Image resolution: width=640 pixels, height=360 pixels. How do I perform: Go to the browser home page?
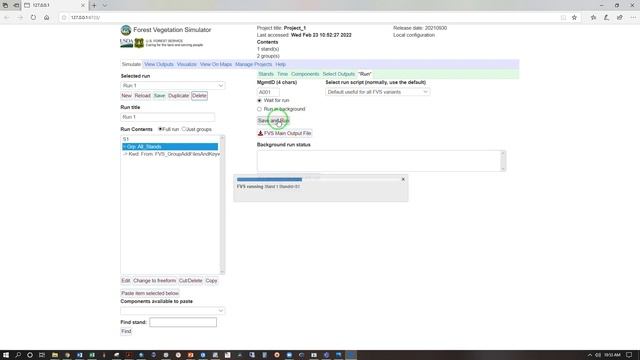[x=47, y=18]
